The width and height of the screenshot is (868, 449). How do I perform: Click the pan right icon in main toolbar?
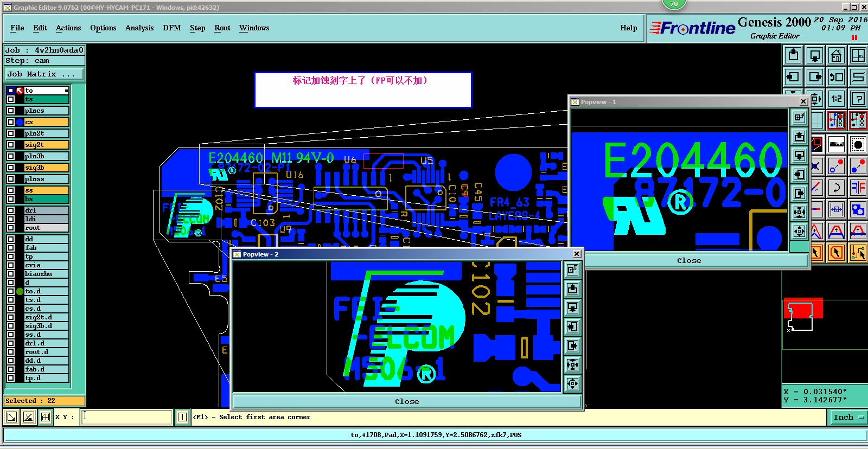[x=815, y=77]
